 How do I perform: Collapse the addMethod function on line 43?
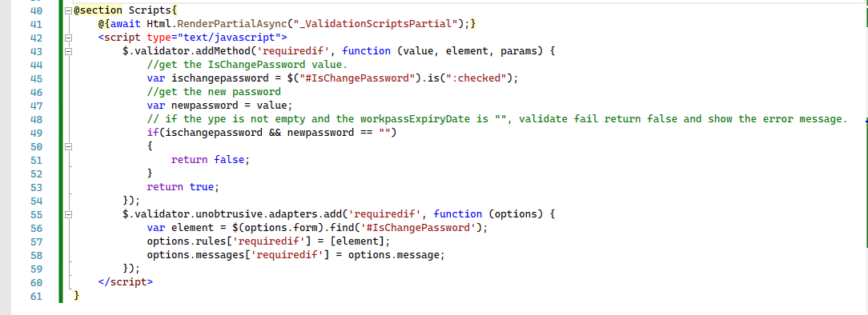[69, 51]
